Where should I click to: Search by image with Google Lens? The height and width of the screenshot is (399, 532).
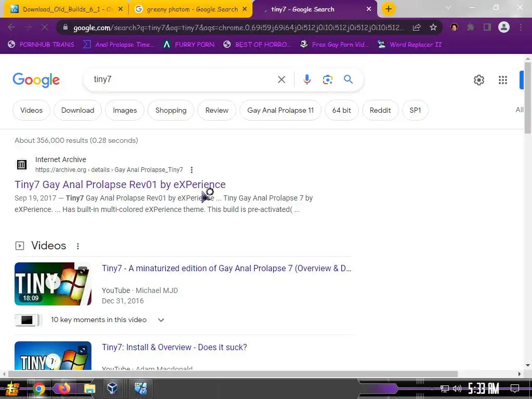click(327, 79)
